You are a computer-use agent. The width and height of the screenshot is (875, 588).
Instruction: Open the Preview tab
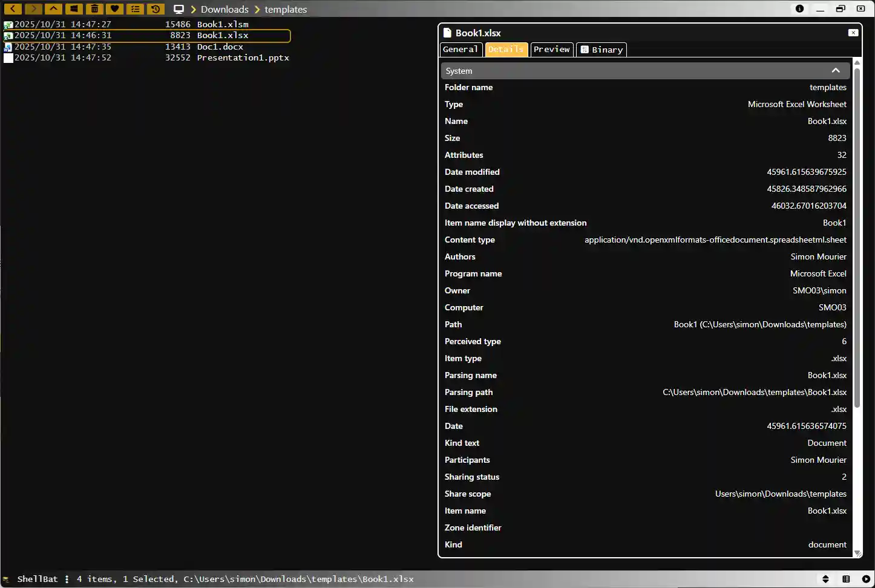click(551, 50)
